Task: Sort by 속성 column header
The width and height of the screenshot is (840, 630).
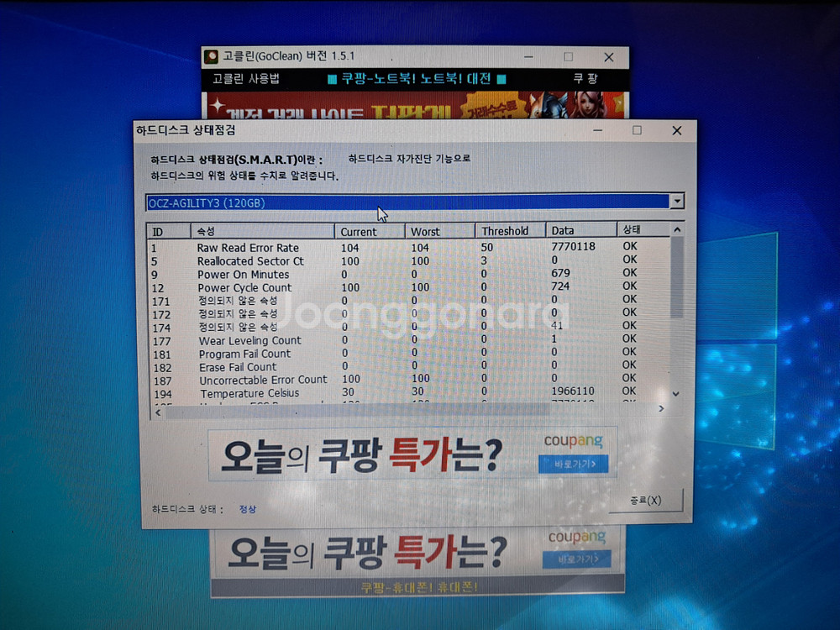Action: [262, 232]
